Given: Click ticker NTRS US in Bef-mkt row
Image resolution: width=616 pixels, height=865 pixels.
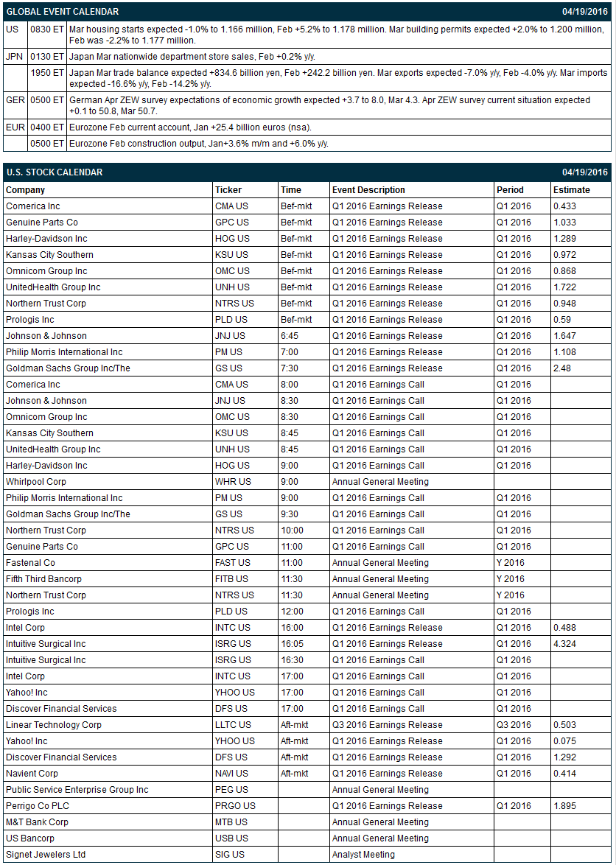Looking at the screenshot, I should [x=234, y=303].
